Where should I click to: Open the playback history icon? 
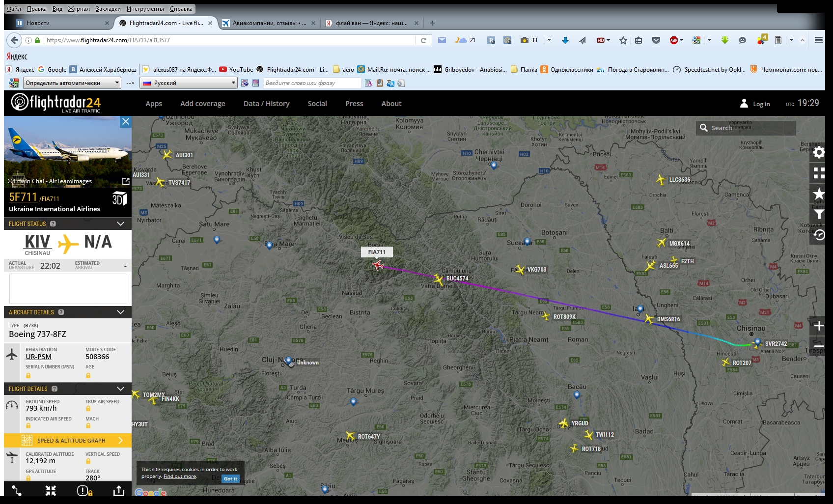(x=818, y=235)
